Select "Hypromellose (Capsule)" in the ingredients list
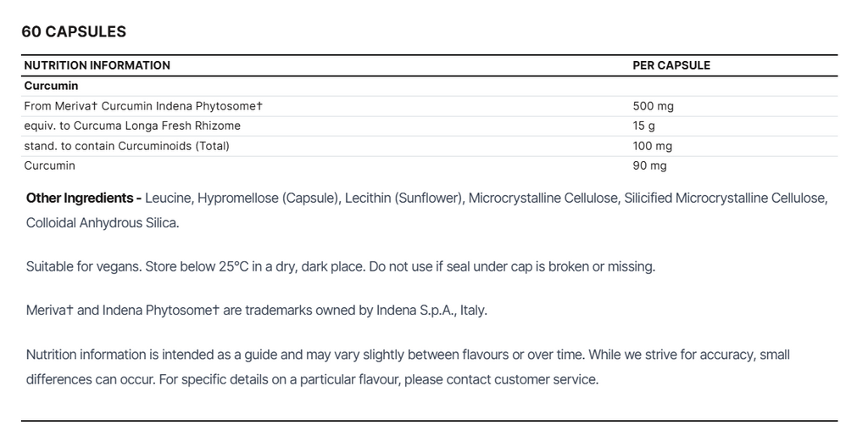The width and height of the screenshot is (868, 442). point(269,198)
